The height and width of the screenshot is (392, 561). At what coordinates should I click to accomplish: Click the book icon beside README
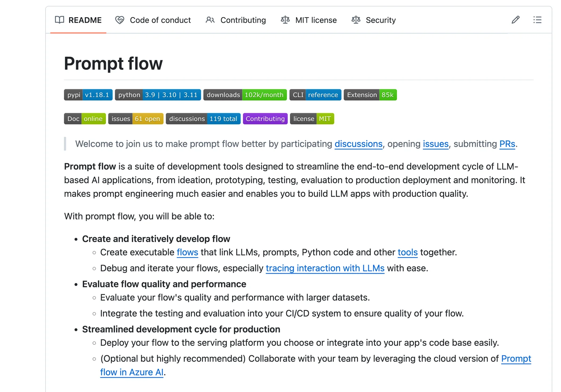(60, 20)
